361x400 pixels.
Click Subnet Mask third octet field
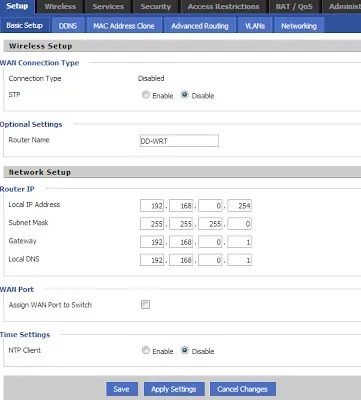pyautogui.click(x=210, y=224)
